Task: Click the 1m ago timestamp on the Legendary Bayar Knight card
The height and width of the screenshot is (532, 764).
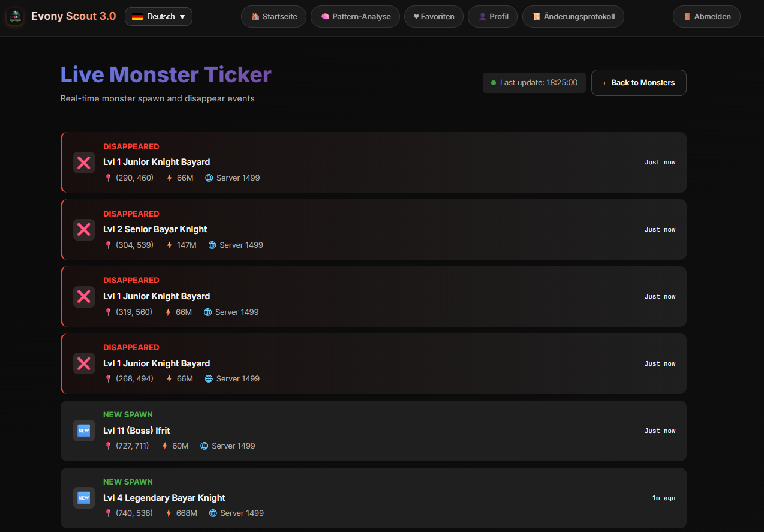Action: click(x=663, y=498)
